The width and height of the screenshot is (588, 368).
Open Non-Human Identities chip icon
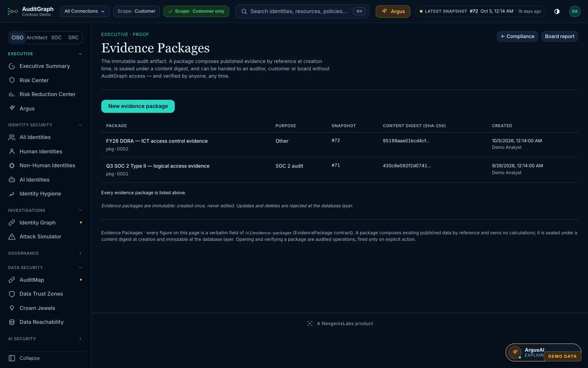pos(12,165)
